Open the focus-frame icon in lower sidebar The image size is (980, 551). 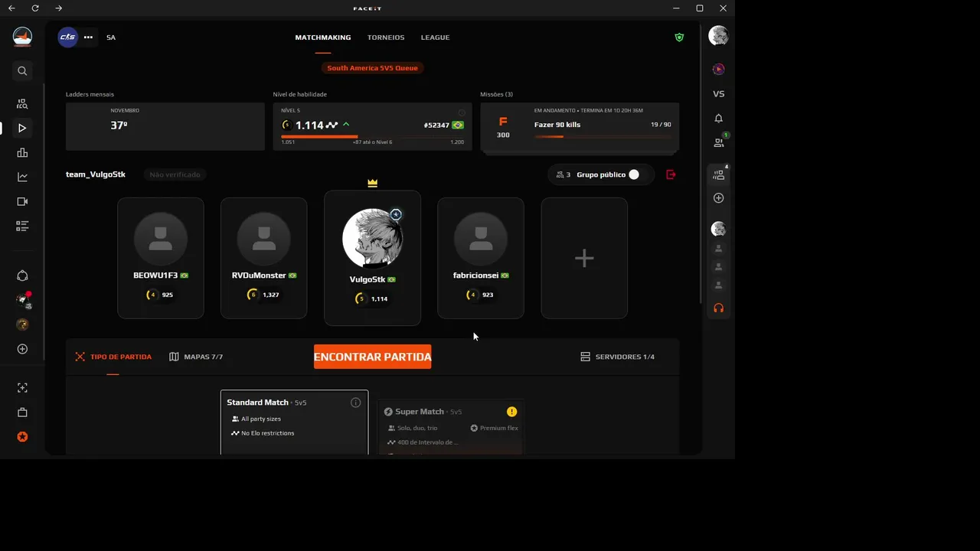[x=22, y=388]
